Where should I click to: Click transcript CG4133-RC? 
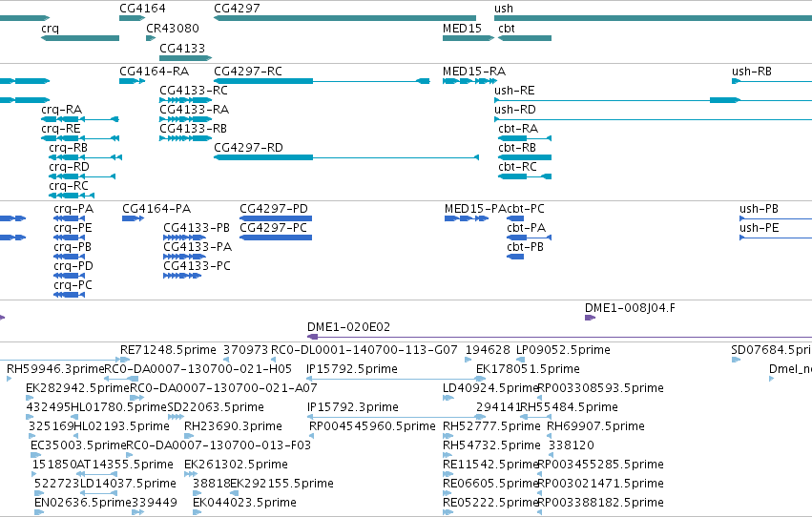185,100
